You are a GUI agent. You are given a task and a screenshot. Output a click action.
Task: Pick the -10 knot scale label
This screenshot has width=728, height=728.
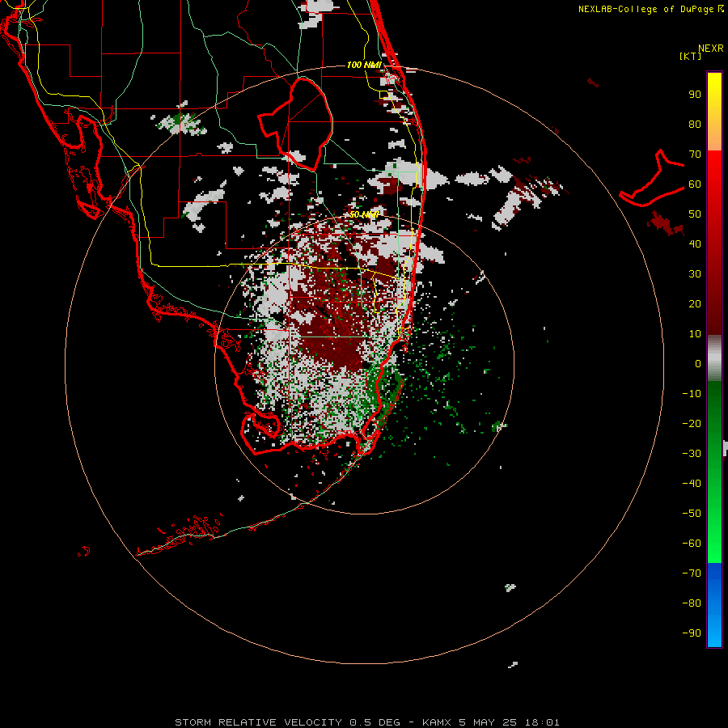click(692, 394)
